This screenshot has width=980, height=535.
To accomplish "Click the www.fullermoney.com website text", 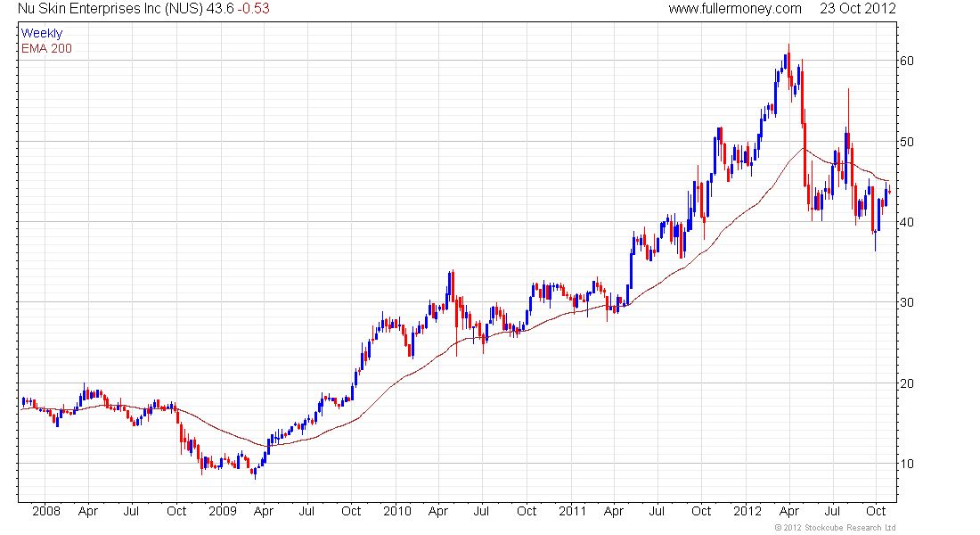I will click(735, 9).
